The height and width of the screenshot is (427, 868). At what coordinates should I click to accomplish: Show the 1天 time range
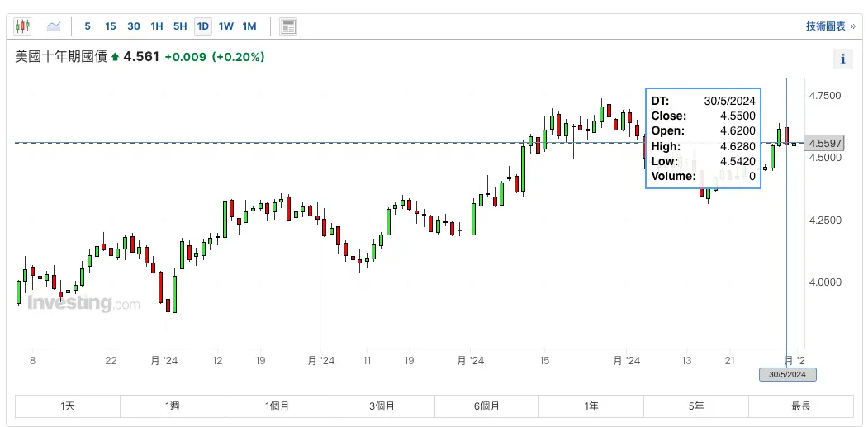point(68,406)
